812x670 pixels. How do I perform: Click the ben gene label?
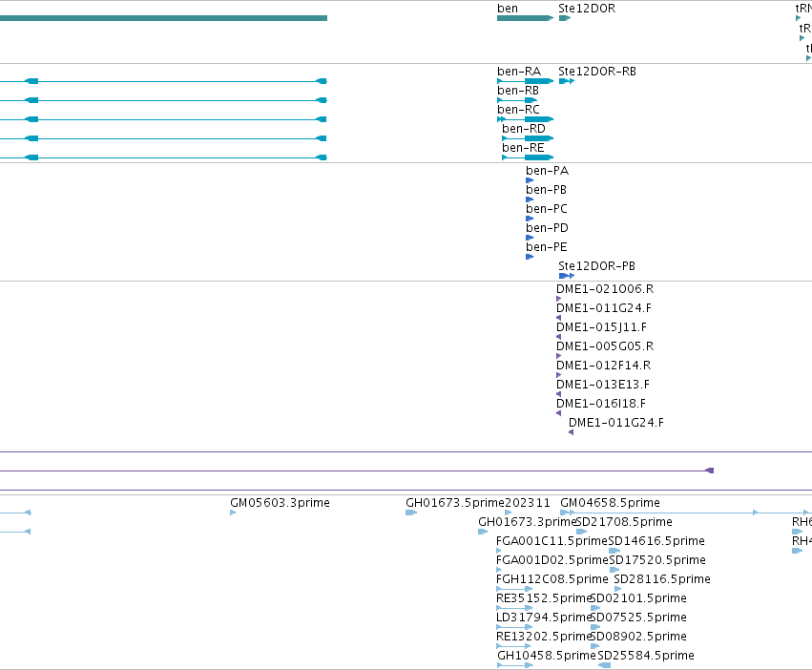point(507,9)
